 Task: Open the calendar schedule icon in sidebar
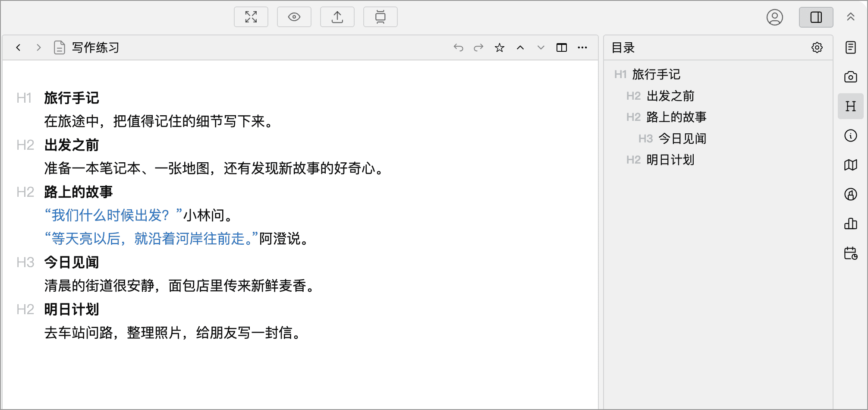[x=851, y=253]
